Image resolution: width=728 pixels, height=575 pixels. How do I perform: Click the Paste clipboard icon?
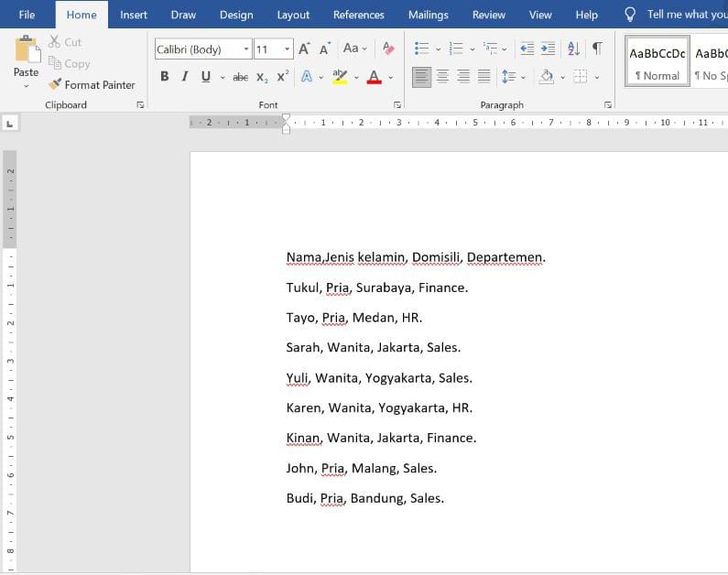pyautogui.click(x=27, y=49)
